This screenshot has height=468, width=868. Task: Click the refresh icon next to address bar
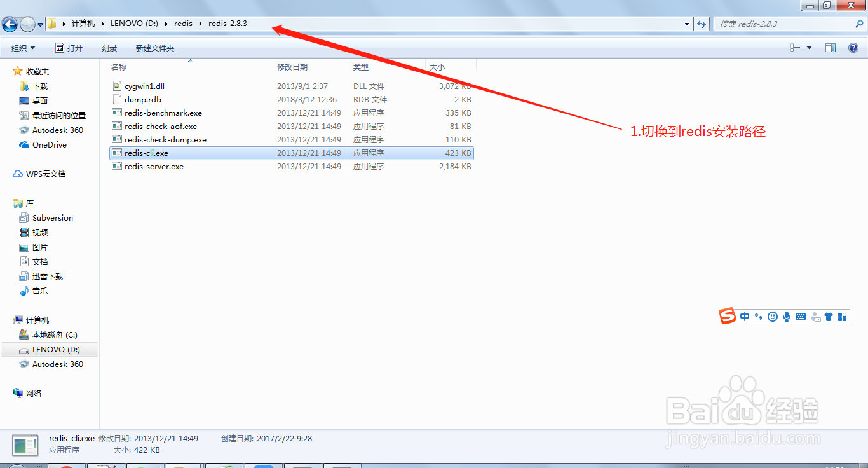701,23
